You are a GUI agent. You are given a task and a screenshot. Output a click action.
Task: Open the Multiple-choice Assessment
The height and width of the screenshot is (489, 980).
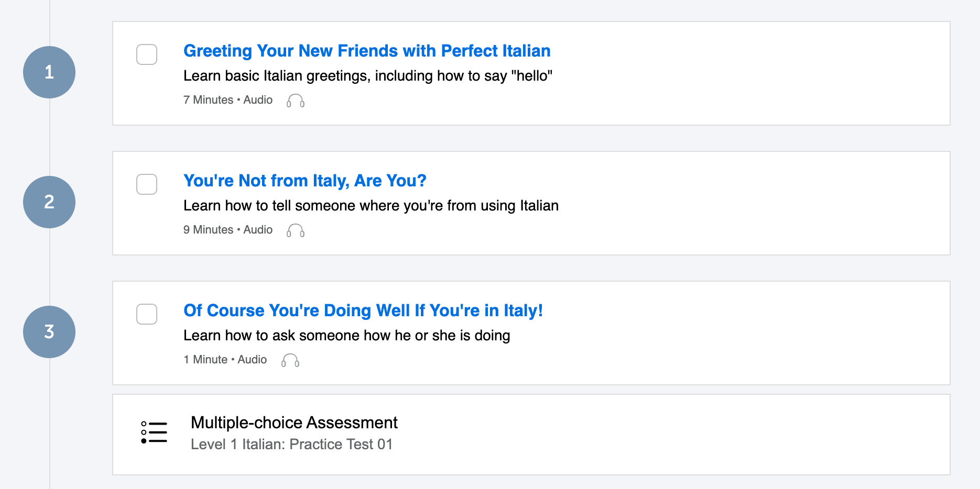click(x=294, y=423)
